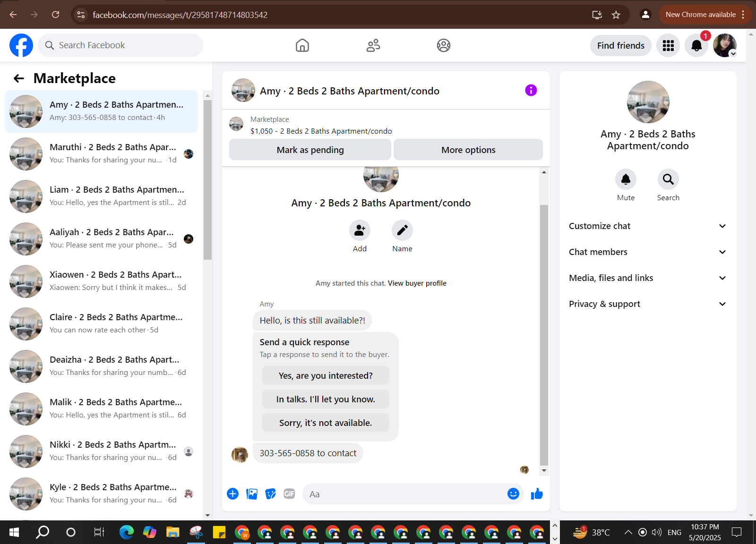Go back using Marketplace arrow
Screen dimensions: 756x544
click(x=19, y=78)
